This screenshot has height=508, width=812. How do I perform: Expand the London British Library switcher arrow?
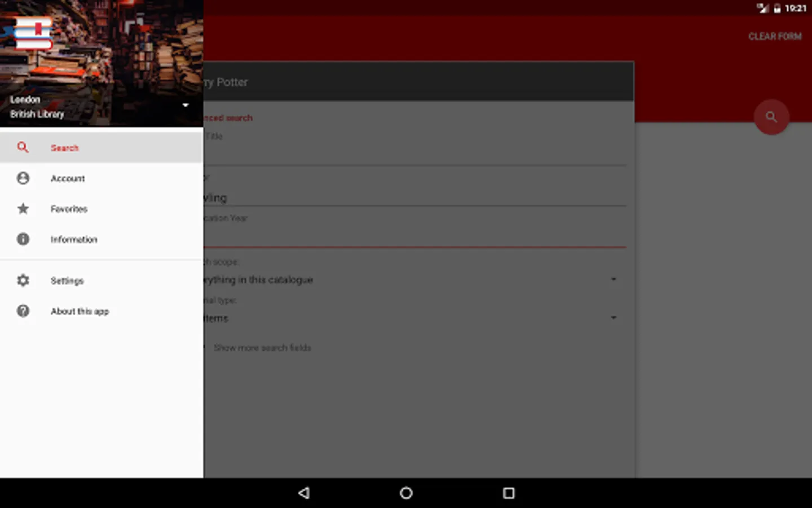[x=186, y=105]
